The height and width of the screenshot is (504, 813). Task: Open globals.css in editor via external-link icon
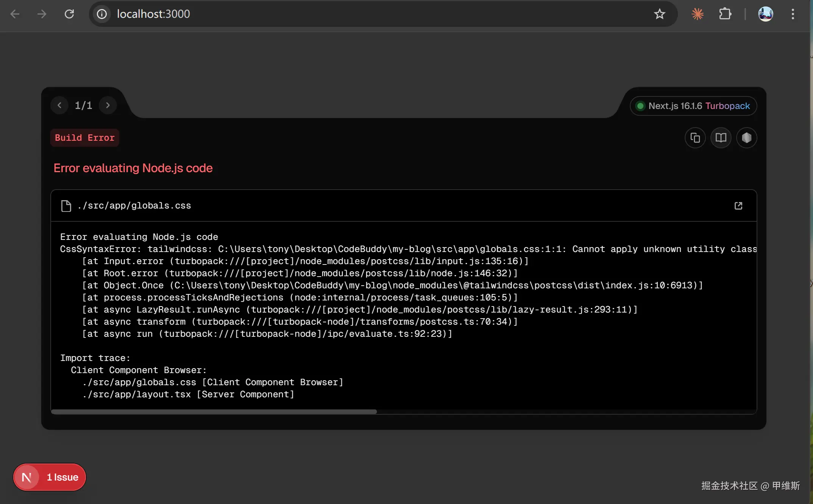click(738, 205)
